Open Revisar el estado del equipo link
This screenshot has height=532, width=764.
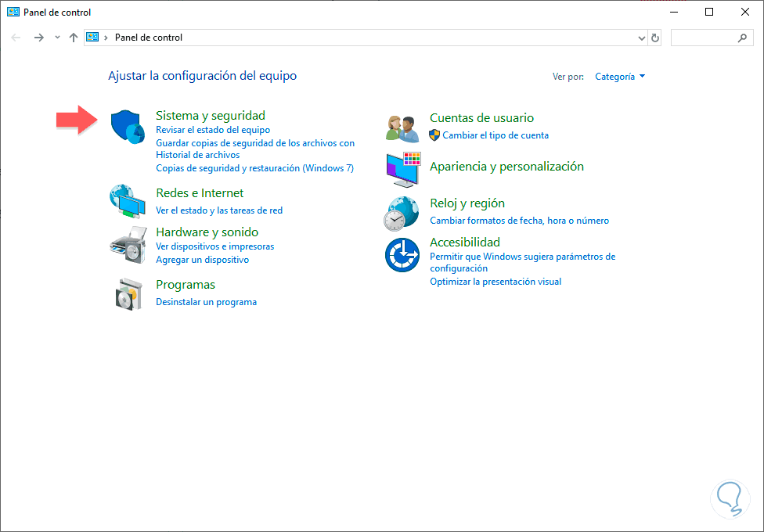point(213,130)
